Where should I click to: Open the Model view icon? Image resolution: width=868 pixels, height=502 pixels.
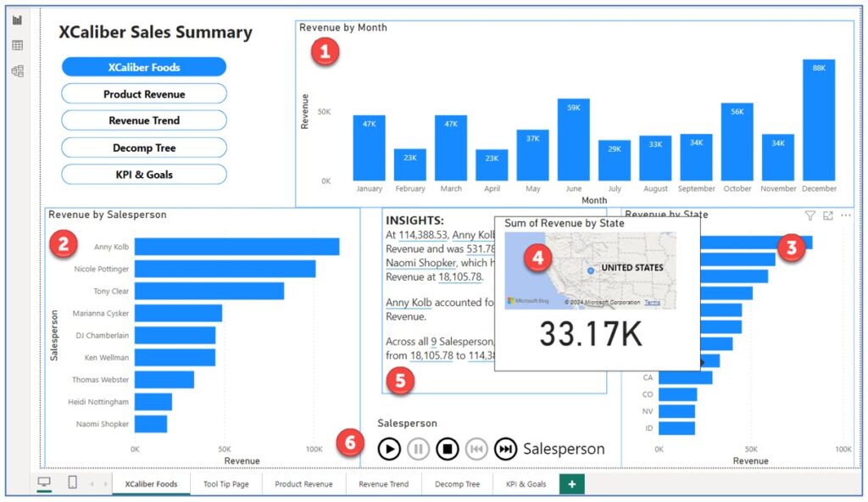click(x=18, y=71)
